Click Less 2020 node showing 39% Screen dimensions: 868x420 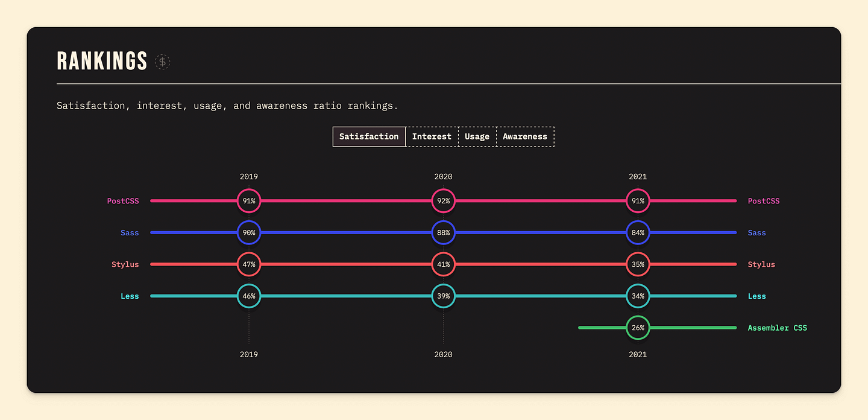click(x=444, y=296)
